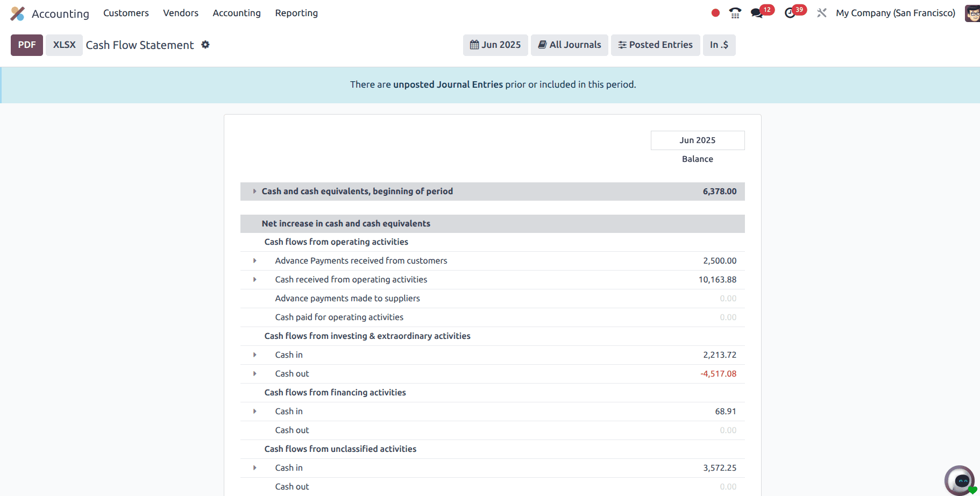Expand Cash received from operating activities
This screenshot has width=980, height=496.
pos(255,279)
